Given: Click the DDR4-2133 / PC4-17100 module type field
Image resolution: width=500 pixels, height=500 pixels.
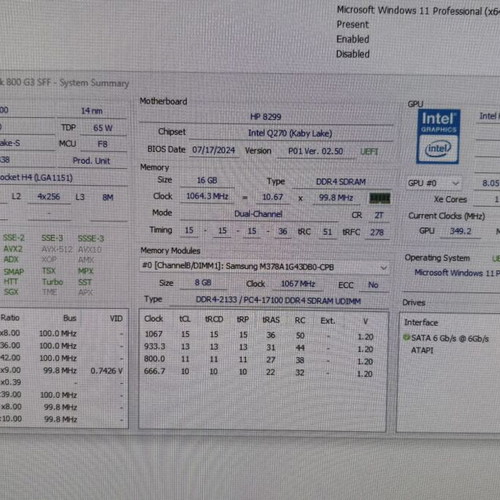Looking at the screenshot, I should click(x=278, y=301).
